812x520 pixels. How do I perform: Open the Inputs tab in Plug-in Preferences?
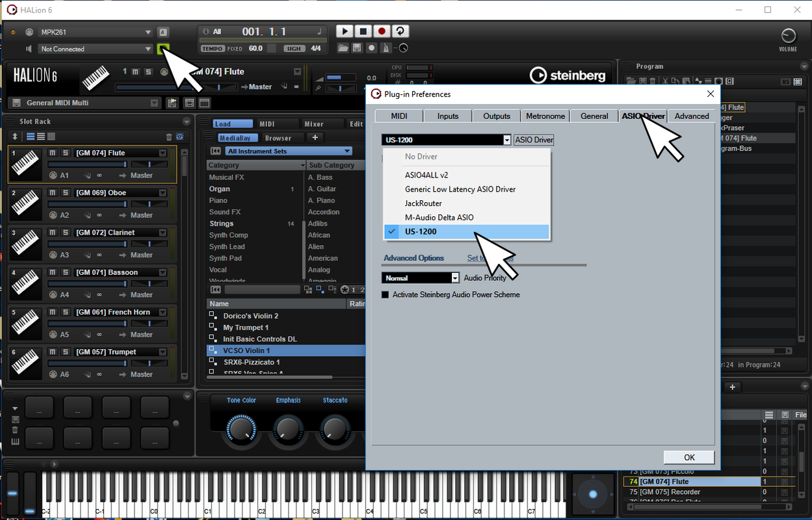(448, 116)
